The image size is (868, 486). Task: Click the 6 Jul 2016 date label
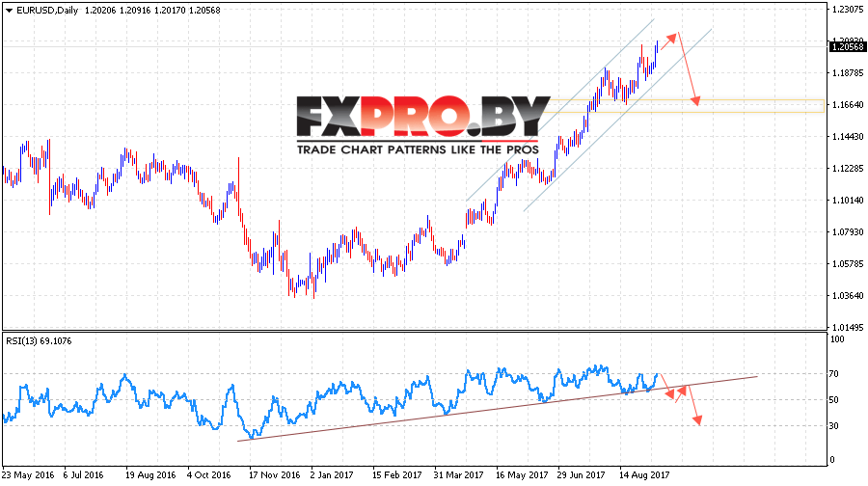pos(84,475)
